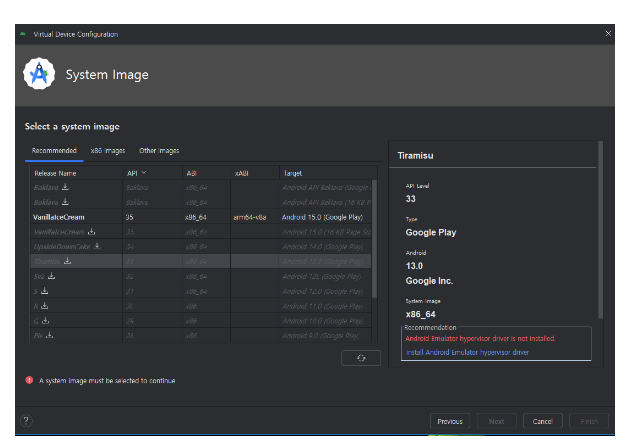The image size is (632, 444).
Task: Select the Tiramisu row name
Action: tap(47, 261)
